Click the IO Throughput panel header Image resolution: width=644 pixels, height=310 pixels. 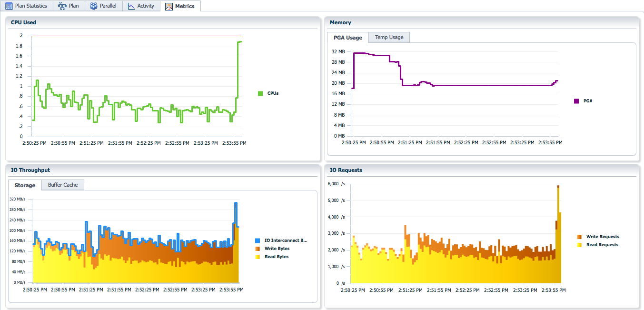[30, 170]
